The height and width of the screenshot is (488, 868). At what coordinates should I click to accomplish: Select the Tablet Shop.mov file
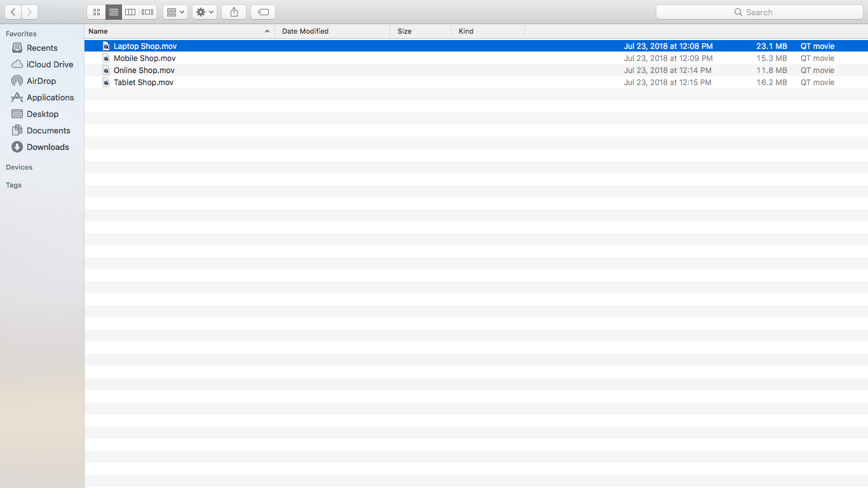pos(476,82)
